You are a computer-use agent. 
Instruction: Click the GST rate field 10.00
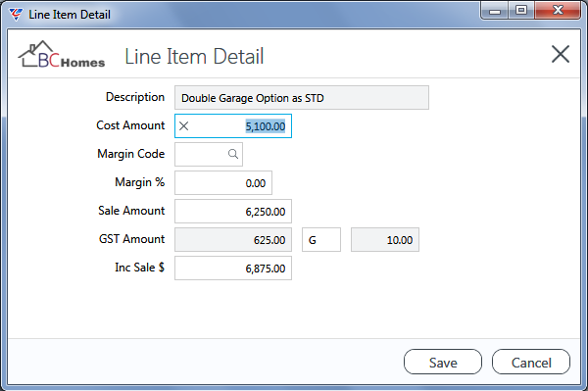[385, 239]
